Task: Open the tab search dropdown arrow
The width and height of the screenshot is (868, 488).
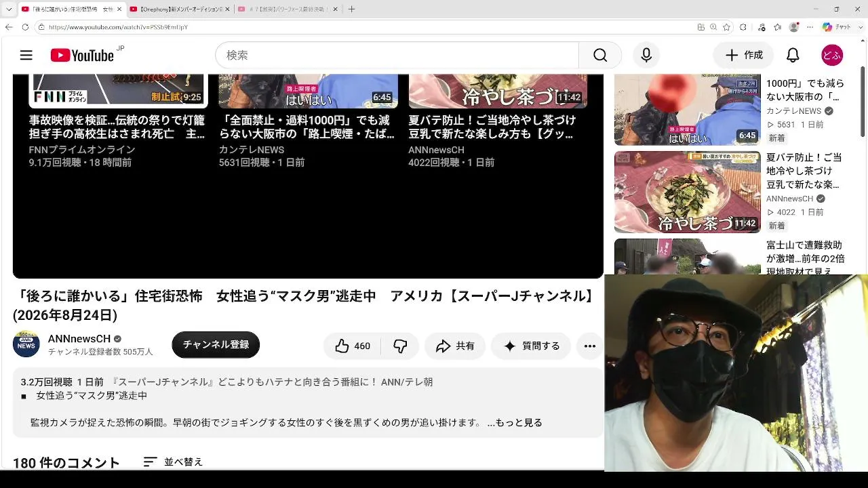Action: [9, 9]
